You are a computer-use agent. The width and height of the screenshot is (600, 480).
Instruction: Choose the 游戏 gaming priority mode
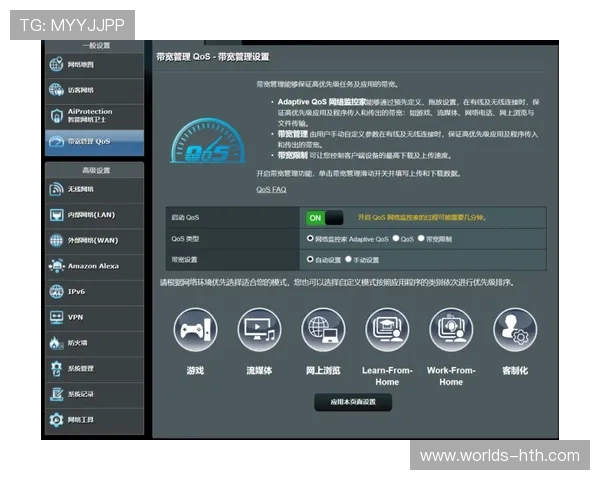coord(196,330)
